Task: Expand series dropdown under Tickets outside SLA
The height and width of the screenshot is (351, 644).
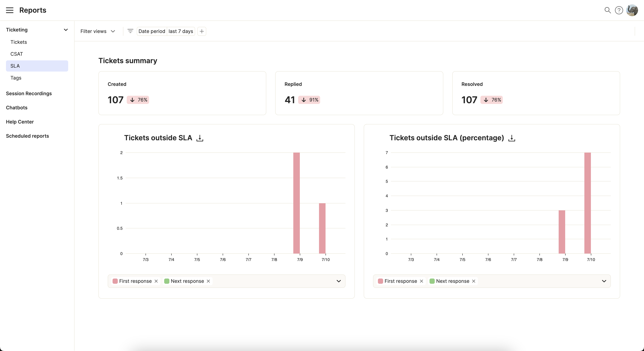Action: (339, 281)
